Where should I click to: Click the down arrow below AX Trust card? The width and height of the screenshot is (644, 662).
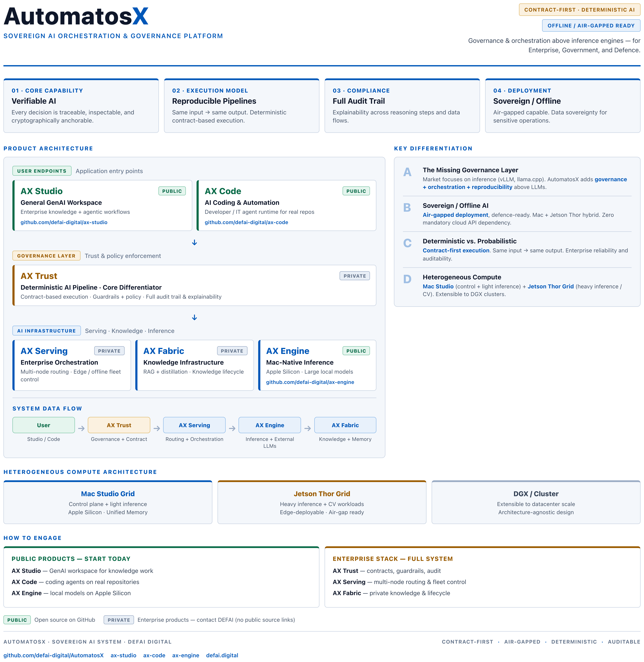coord(195,318)
